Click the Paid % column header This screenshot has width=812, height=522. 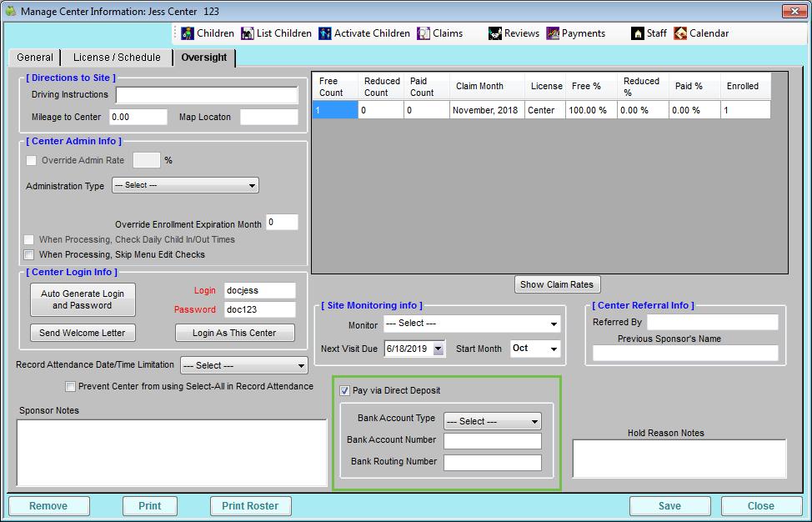click(695, 87)
